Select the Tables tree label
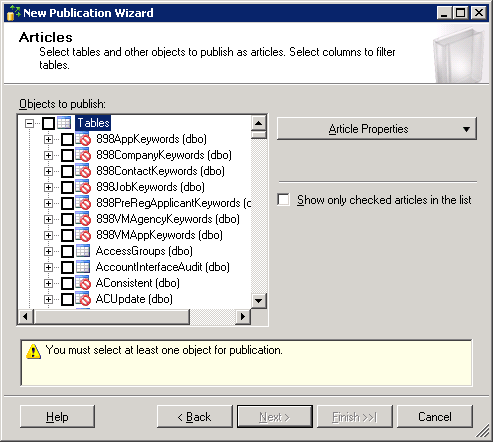This screenshot has width=493, height=442. (x=93, y=123)
